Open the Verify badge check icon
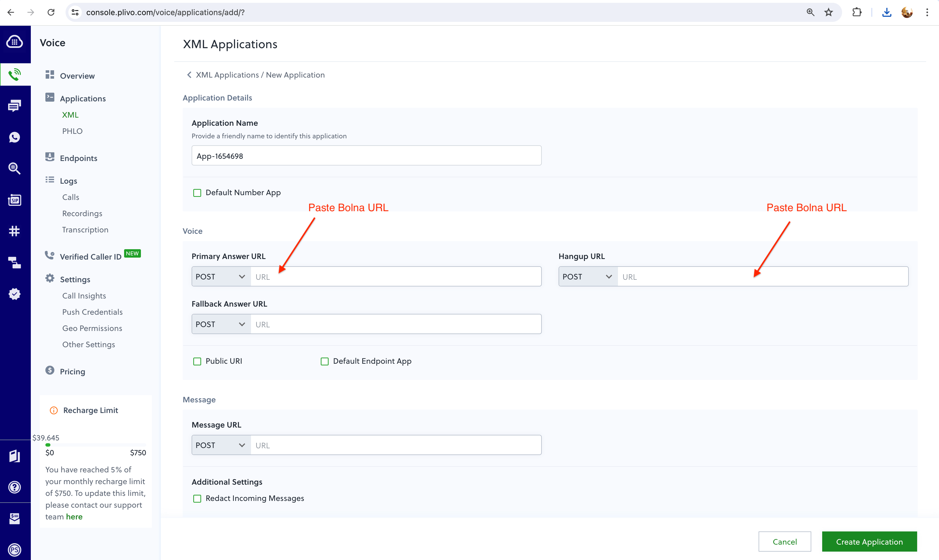This screenshot has width=939, height=560. (15, 294)
